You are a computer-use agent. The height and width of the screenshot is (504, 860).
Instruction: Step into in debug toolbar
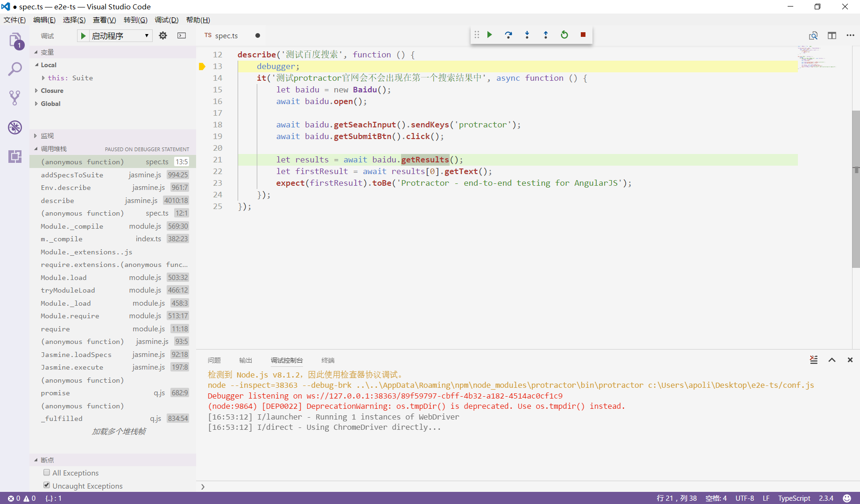tap(527, 35)
